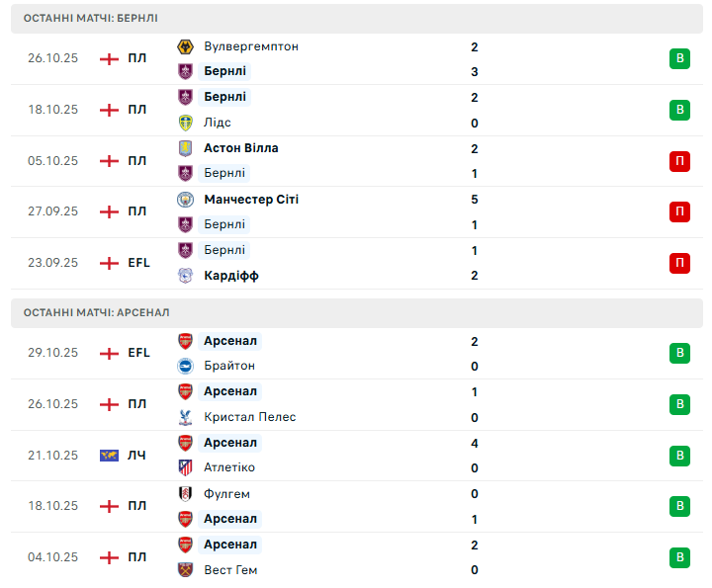Click the green win badge for Wolverhampton–Burnley
The height and width of the screenshot is (588, 712).
(679, 58)
